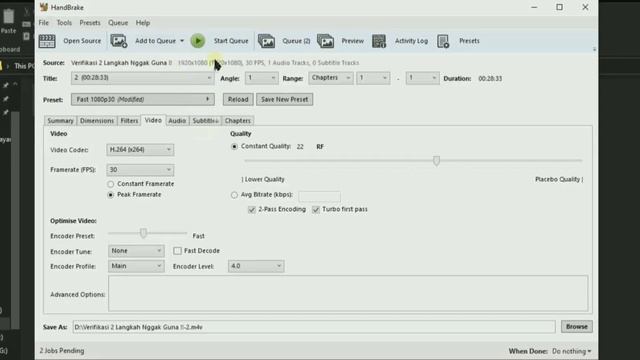This screenshot has width=640, height=360.
Task: Open the end chapter dropdown
Action: (x=422, y=78)
